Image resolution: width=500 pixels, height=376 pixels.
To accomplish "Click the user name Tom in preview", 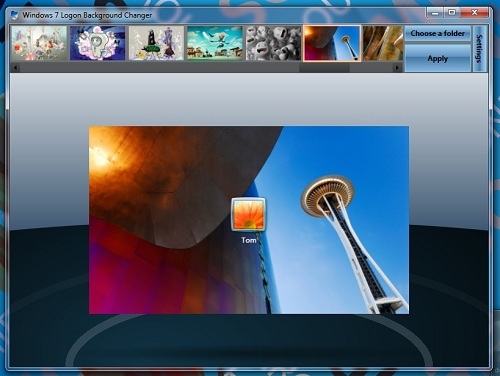I will tap(249, 240).
